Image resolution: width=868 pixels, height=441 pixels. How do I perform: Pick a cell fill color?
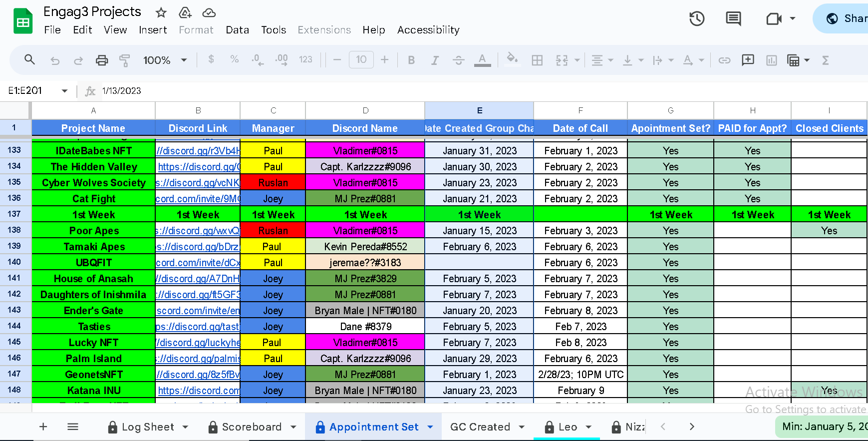[x=512, y=60]
